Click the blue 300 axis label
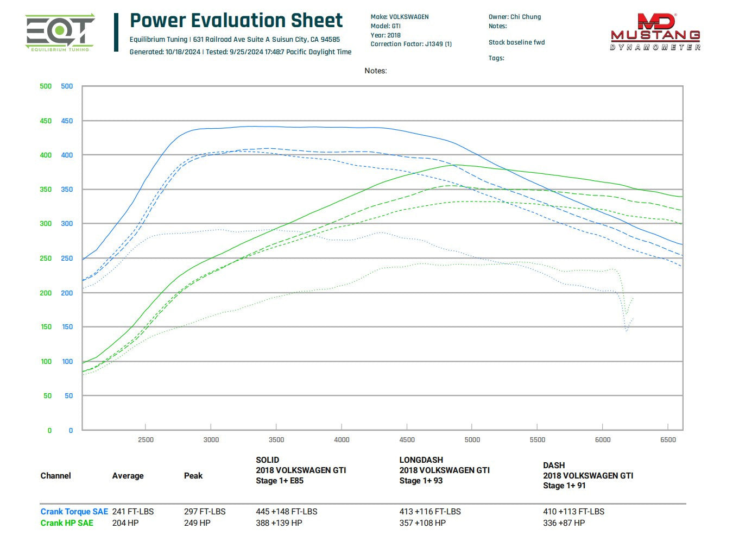Image resolution: width=739 pixels, height=560 pixels. [67, 224]
